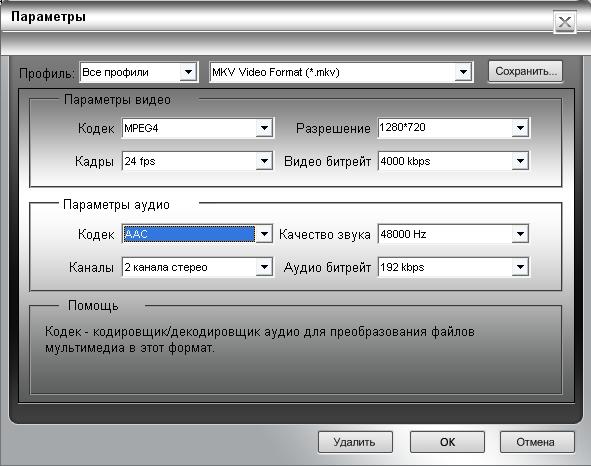
Task: Expand the Видео битрейт 4000 kbps dropdown
Action: tap(520, 161)
